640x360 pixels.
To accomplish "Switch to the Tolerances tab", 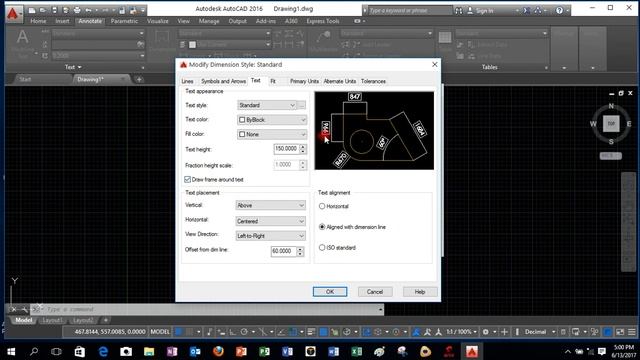I will (373, 81).
